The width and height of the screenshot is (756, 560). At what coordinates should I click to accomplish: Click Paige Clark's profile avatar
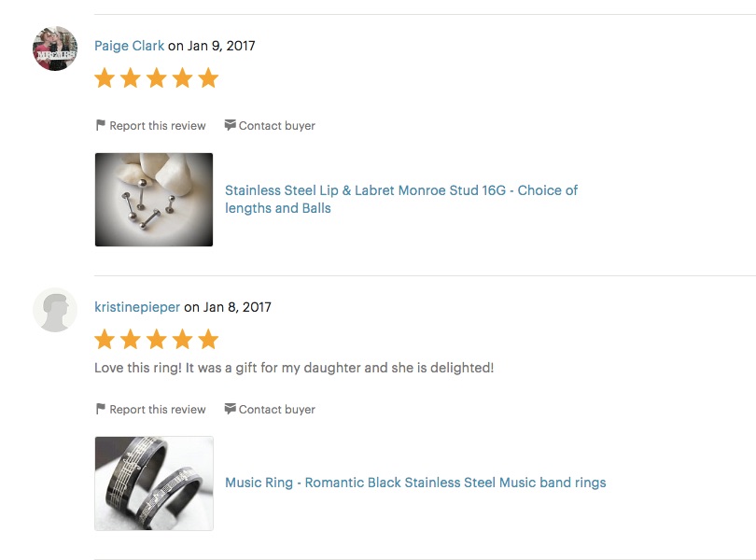coord(55,49)
